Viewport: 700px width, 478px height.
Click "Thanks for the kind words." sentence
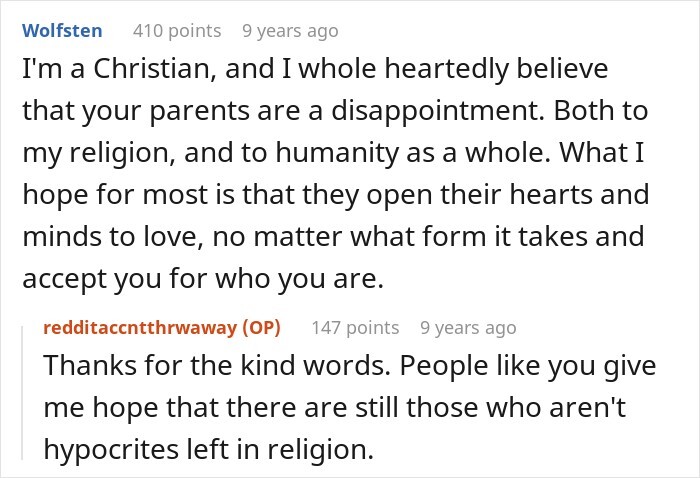point(217,365)
